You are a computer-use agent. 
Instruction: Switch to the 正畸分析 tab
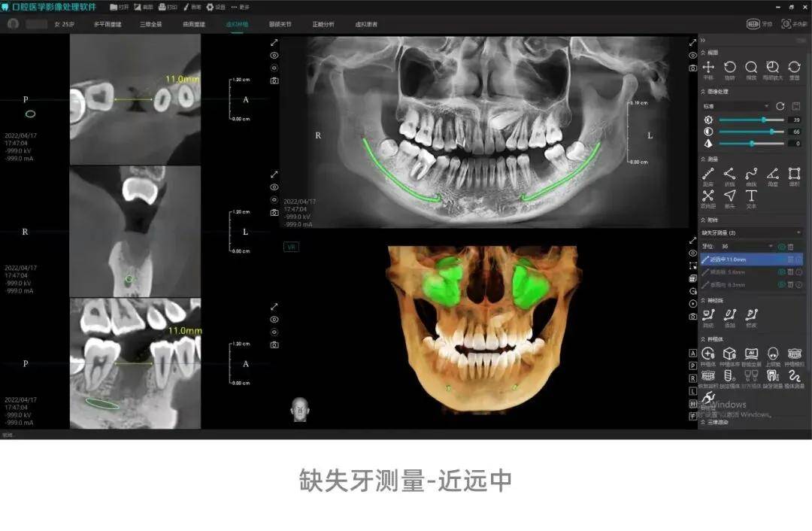coord(323,24)
